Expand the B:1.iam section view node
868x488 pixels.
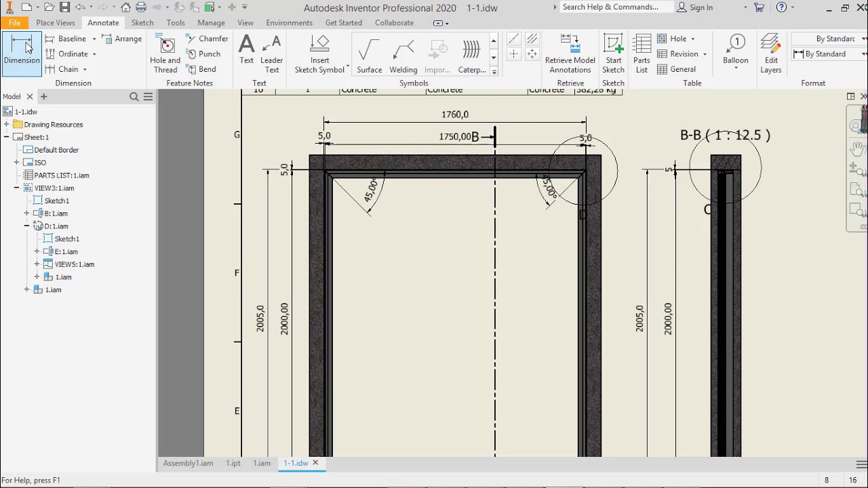coord(26,213)
